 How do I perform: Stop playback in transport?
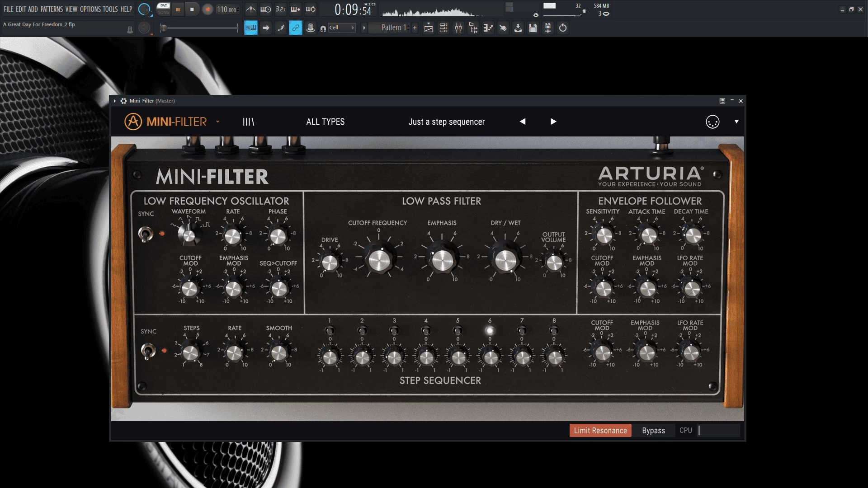(192, 9)
